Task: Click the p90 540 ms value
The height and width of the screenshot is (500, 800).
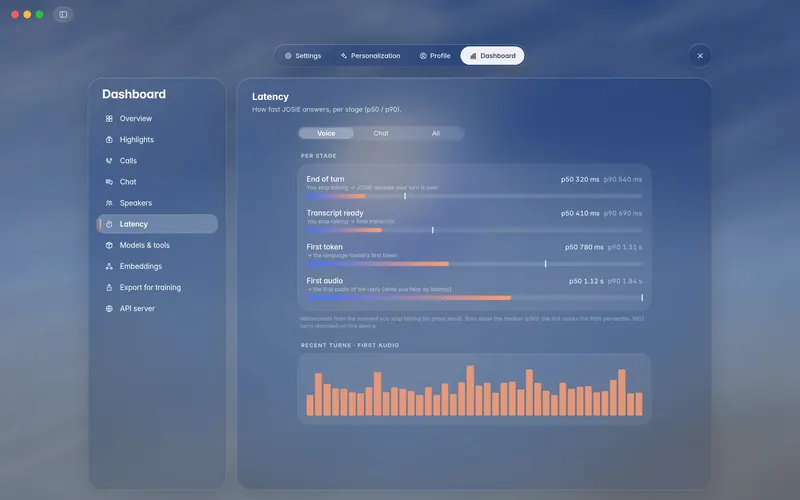Action: point(623,180)
